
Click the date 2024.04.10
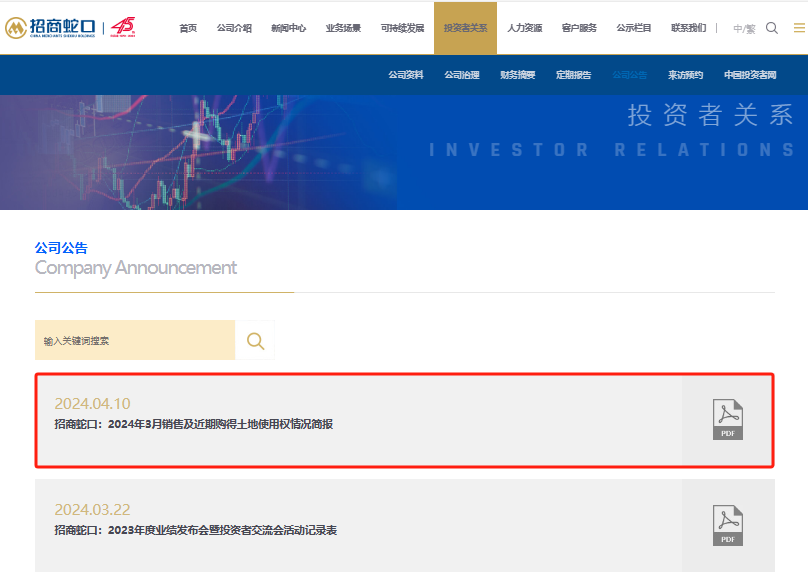coord(92,403)
